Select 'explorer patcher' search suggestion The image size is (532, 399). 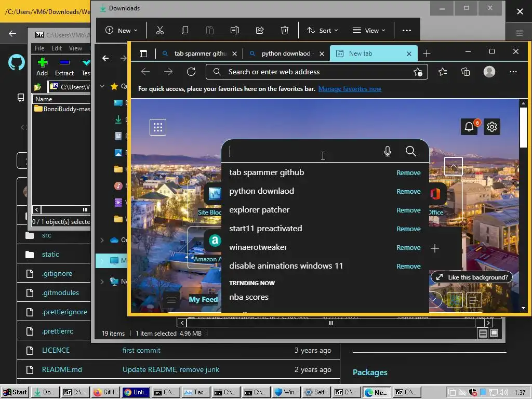[x=259, y=210]
